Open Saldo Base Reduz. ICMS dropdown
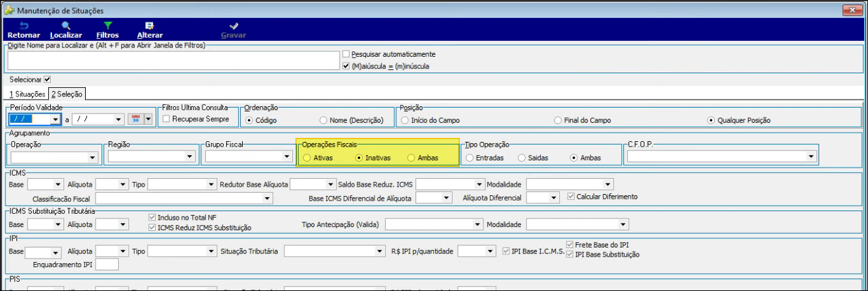Screen dimensions: 868x291 478,184
